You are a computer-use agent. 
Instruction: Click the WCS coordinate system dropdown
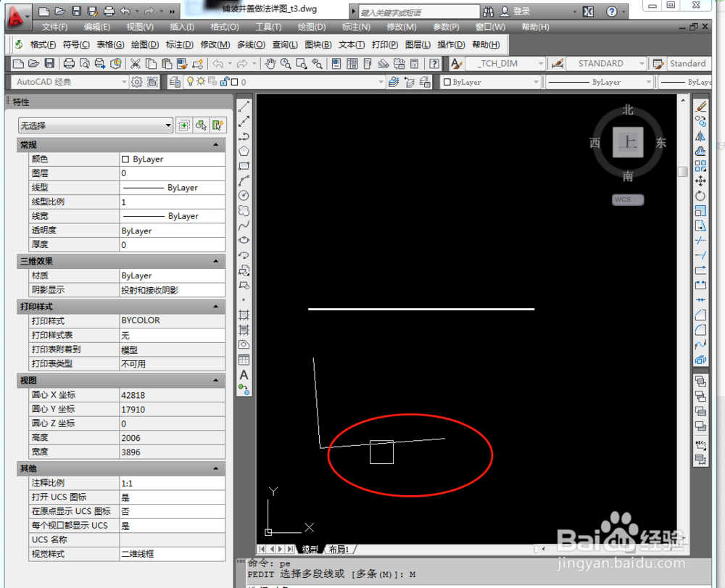click(x=627, y=199)
